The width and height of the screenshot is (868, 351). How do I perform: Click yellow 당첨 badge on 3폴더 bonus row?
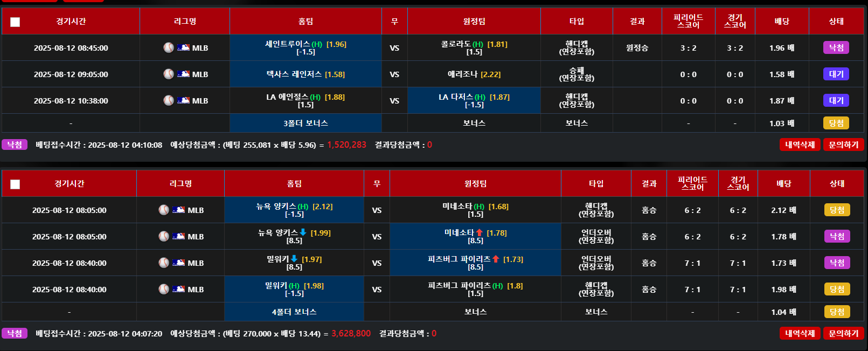(x=836, y=123)
